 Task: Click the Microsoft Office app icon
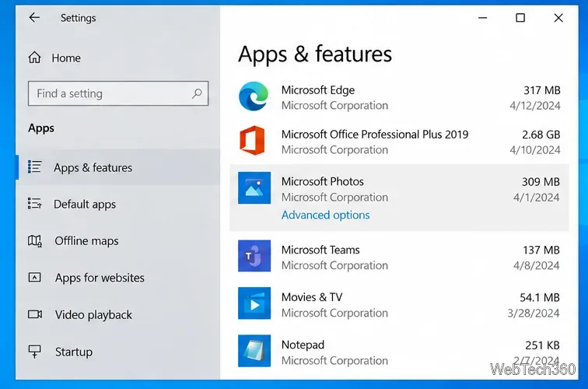[x=252, y=140]
